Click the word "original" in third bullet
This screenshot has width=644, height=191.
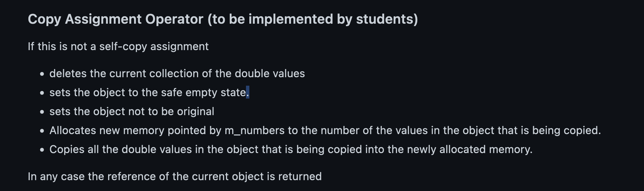[x=196, y=111]
